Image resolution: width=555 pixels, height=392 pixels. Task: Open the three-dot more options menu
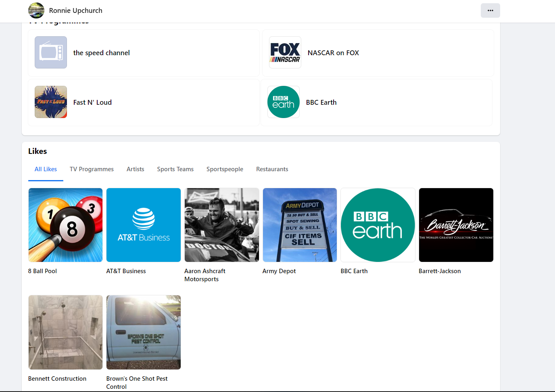[490, 10]
